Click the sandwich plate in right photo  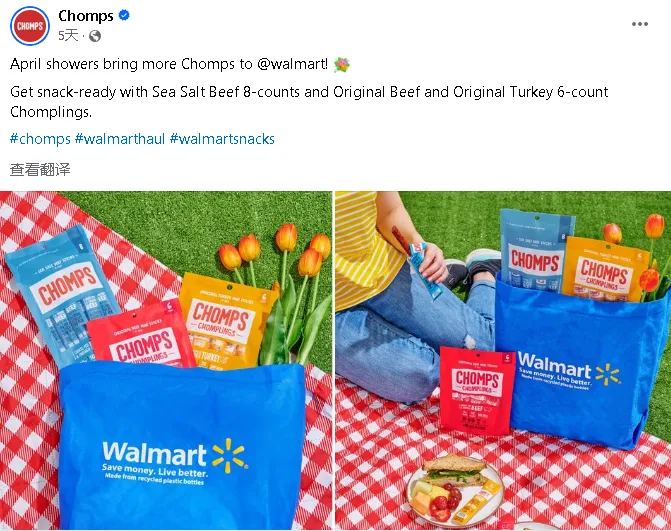[454, 491]
